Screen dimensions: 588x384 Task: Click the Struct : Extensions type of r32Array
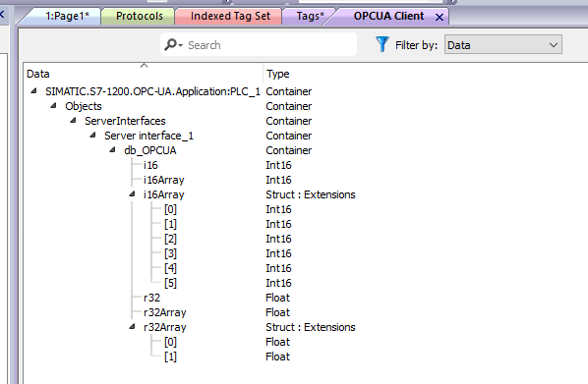(x=310, y=327)
